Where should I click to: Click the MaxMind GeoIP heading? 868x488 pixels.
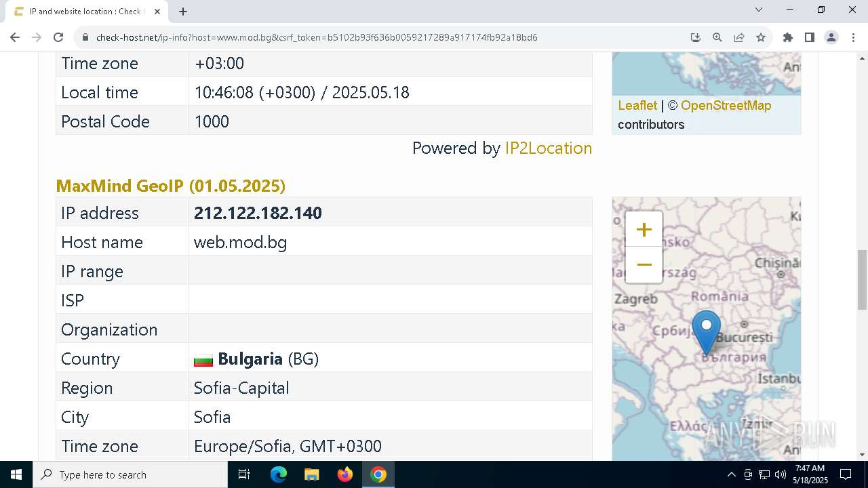point(170,185)
